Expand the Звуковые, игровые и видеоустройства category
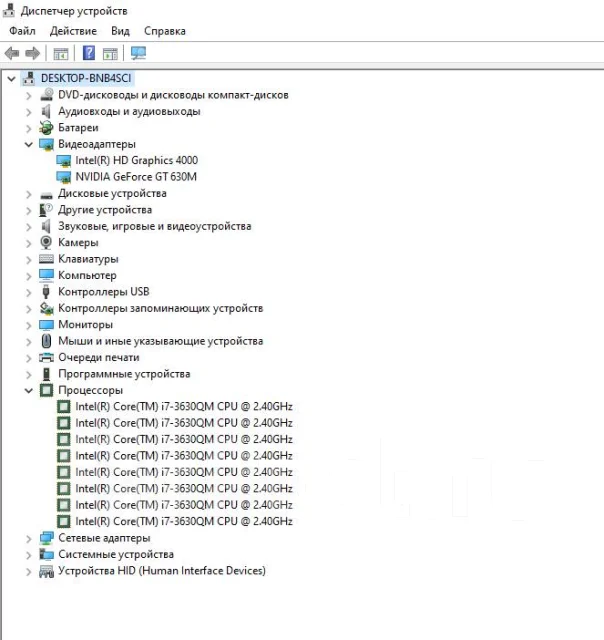604x640 pixels. pos(29,227)
